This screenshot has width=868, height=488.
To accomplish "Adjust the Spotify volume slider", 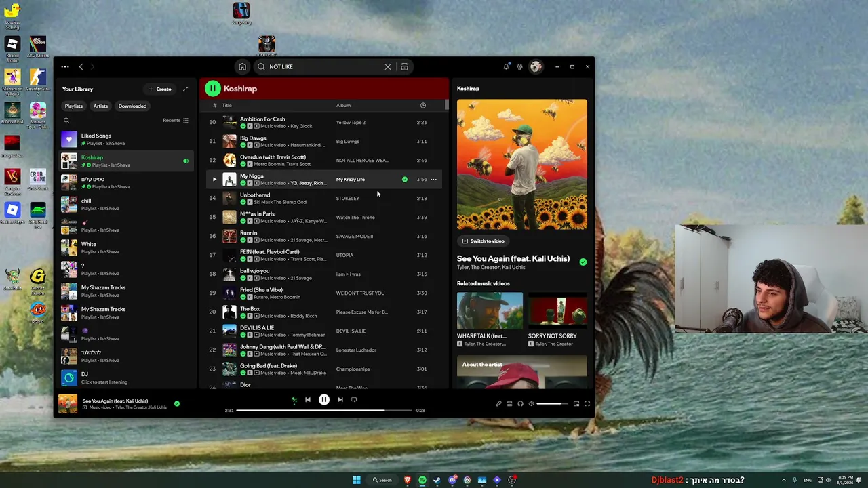I will click(x=553, y=404).
